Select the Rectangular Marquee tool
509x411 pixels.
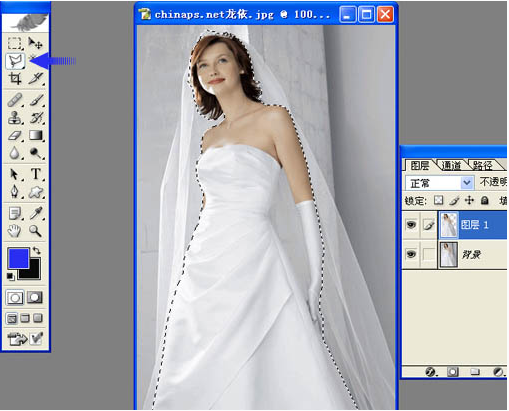(x=15, y=43)
